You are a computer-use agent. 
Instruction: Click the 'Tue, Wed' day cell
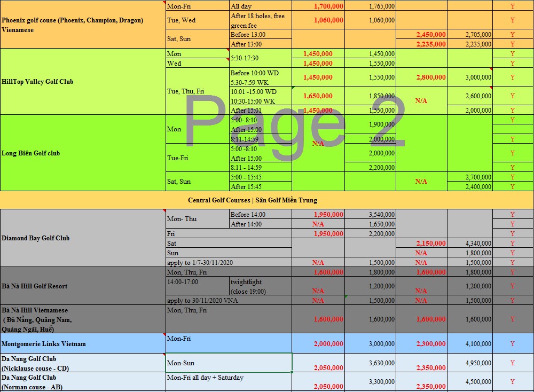pyautogui.click(x=198, y=20)
